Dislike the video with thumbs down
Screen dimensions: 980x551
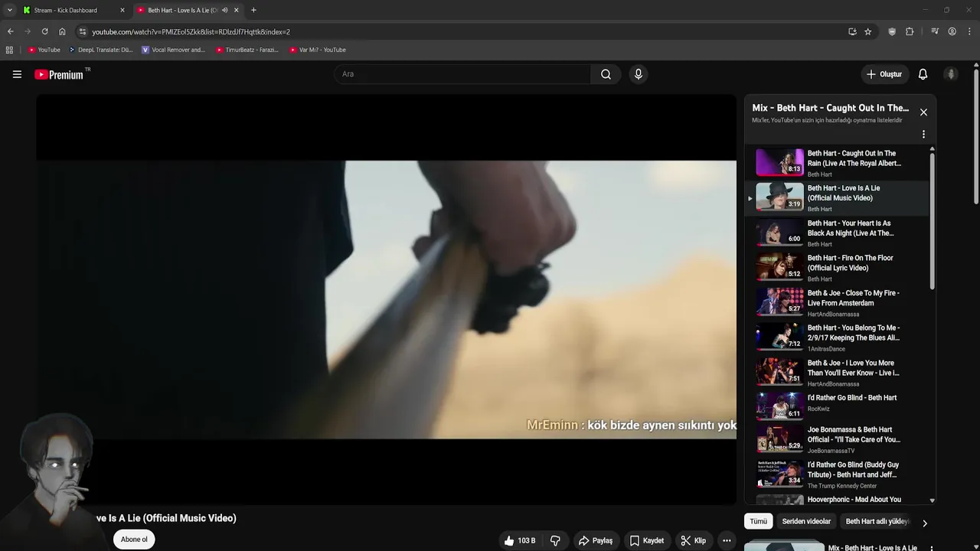555,540
